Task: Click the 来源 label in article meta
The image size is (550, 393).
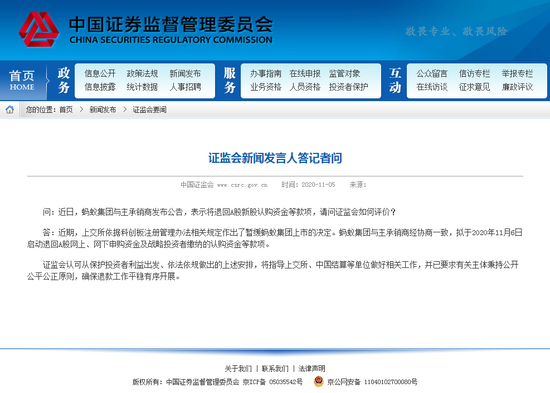Action: (x=358, y=185)
